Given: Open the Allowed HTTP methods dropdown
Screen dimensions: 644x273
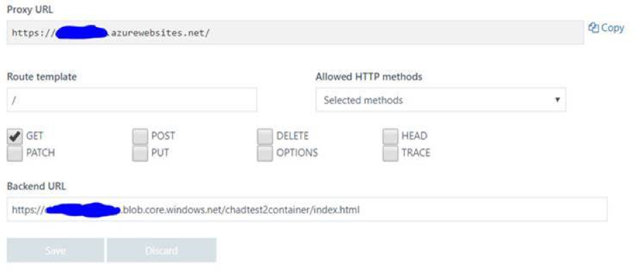Looking at the screenshot, I should pyautogui.click(x=441, y=100).
